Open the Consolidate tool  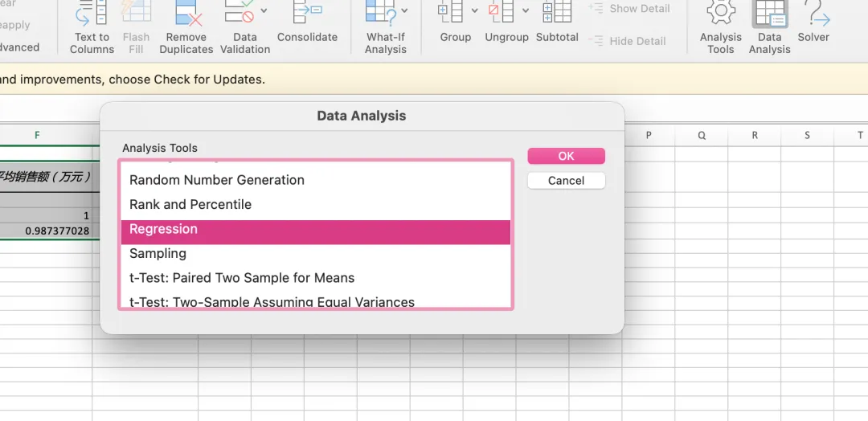click(x=307, y=13)
